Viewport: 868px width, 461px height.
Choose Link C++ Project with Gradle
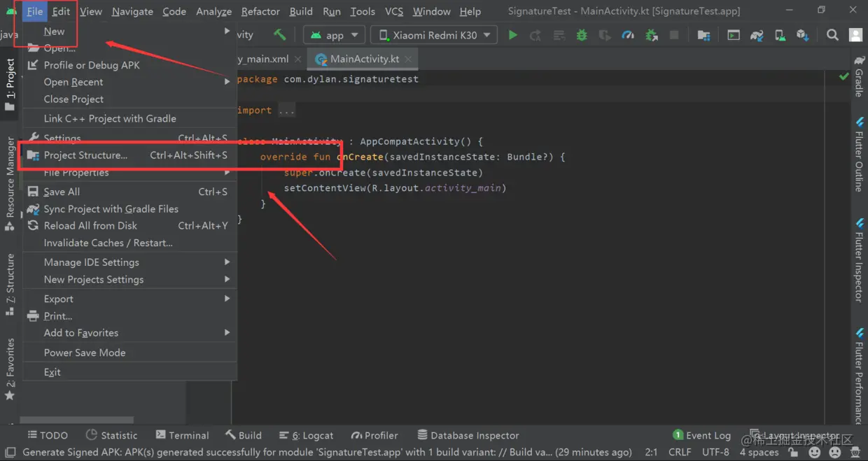point(129,119)
